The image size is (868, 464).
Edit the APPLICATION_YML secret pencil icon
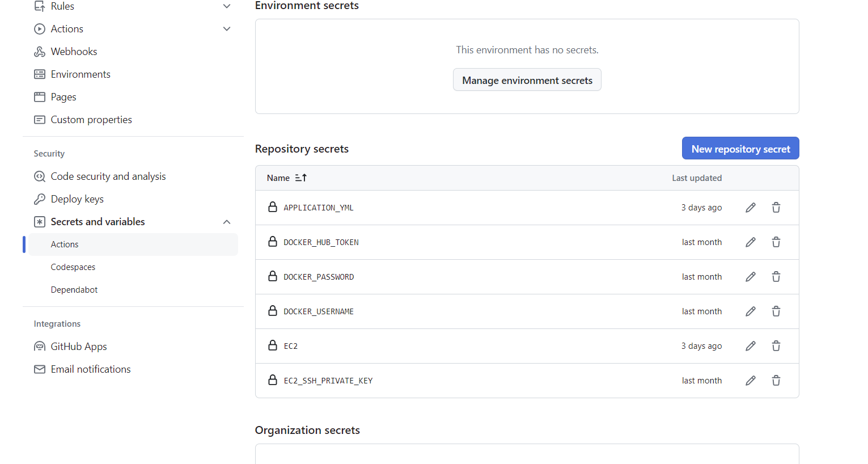click(751, 208)
